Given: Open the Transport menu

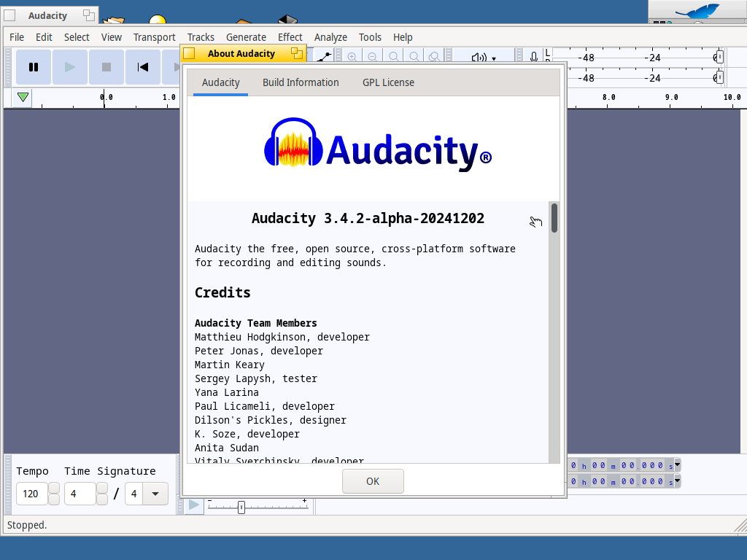Looking at the screenshot, I should click(155, 37).
